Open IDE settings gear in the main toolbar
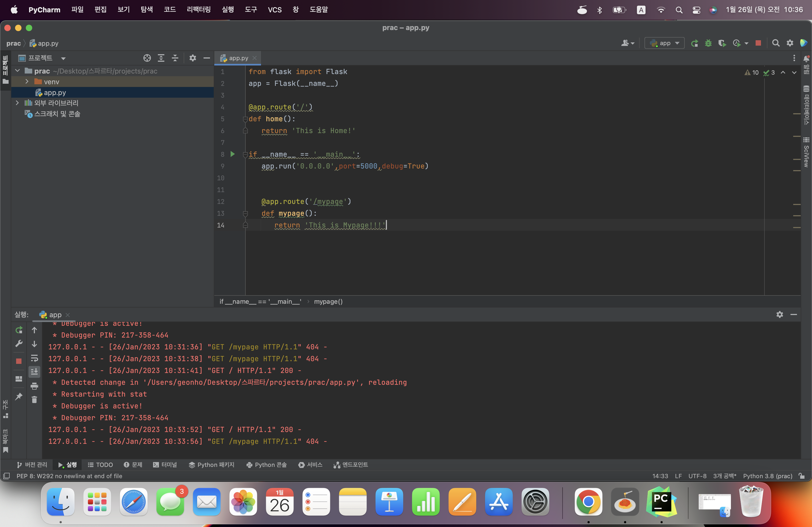This screenshot has height=527, width=812. 790,43
